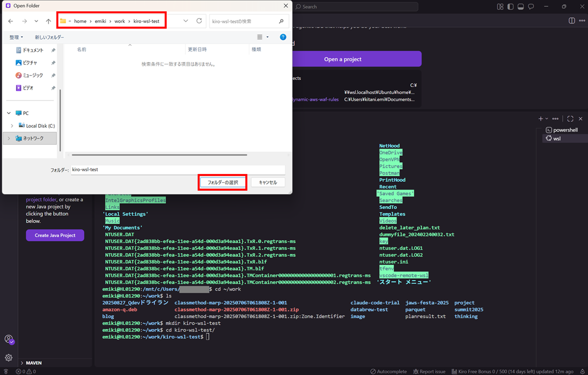Click the Open a project button
The width and height of the screenshot is (588, 375).
tap(357, 59)
